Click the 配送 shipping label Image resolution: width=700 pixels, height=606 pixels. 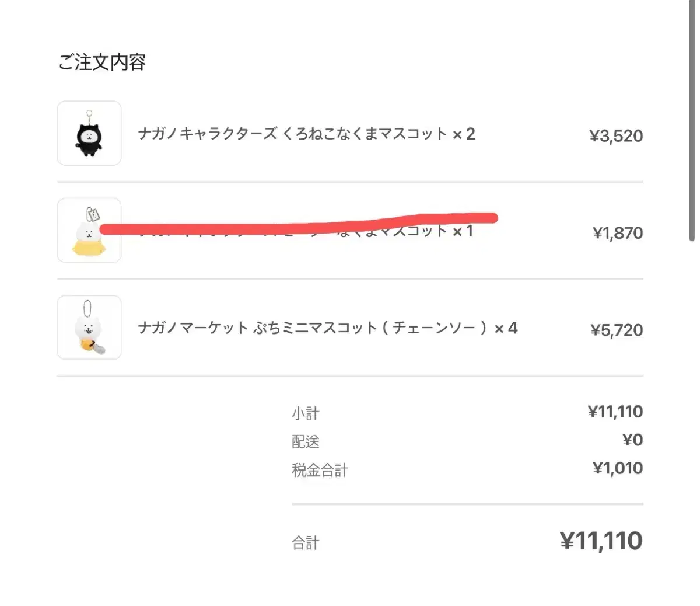tap(306, 441)
